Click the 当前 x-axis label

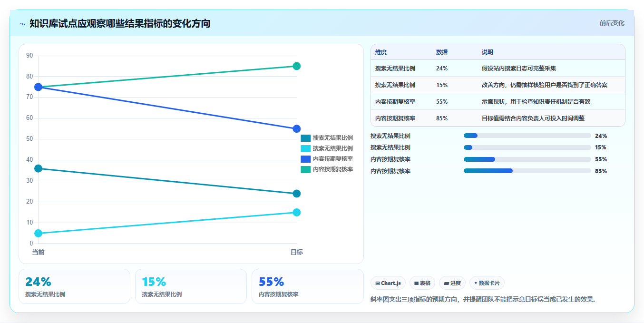pyautogui.click(x=39, y=252)
